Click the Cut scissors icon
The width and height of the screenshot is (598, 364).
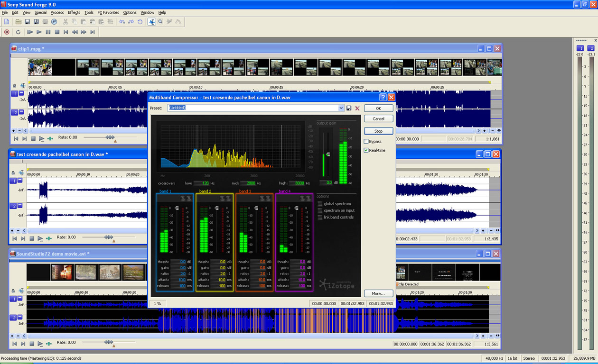65,22
